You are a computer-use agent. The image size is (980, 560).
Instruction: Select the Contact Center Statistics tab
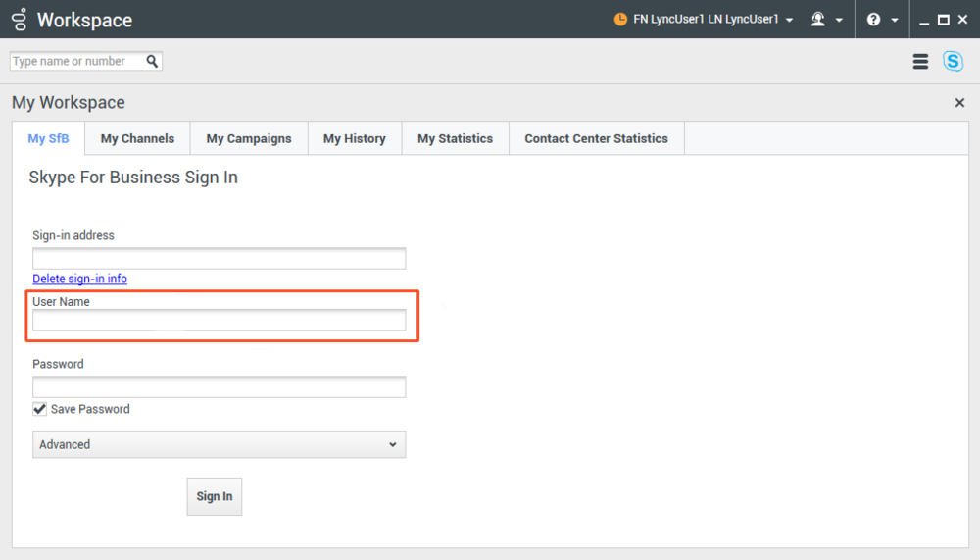596,139
